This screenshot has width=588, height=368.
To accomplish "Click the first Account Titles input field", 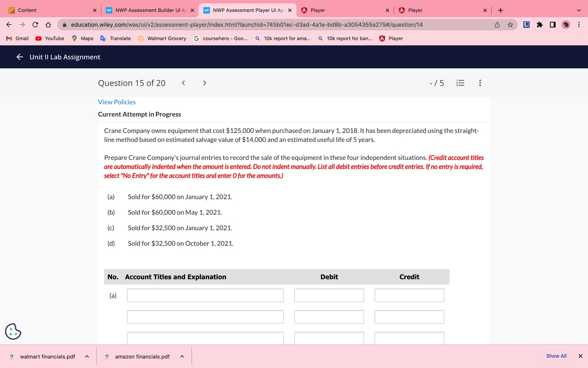I will pos(205,295).
